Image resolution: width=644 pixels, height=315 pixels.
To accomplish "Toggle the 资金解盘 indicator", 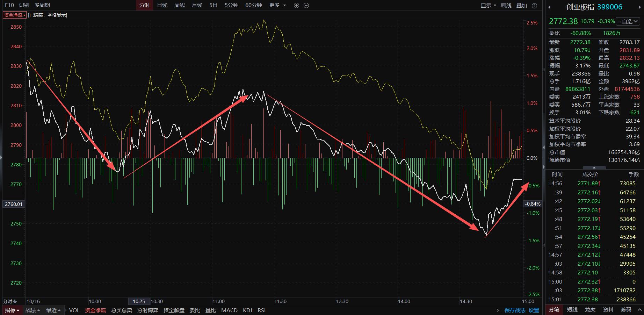I will point(174,310).
